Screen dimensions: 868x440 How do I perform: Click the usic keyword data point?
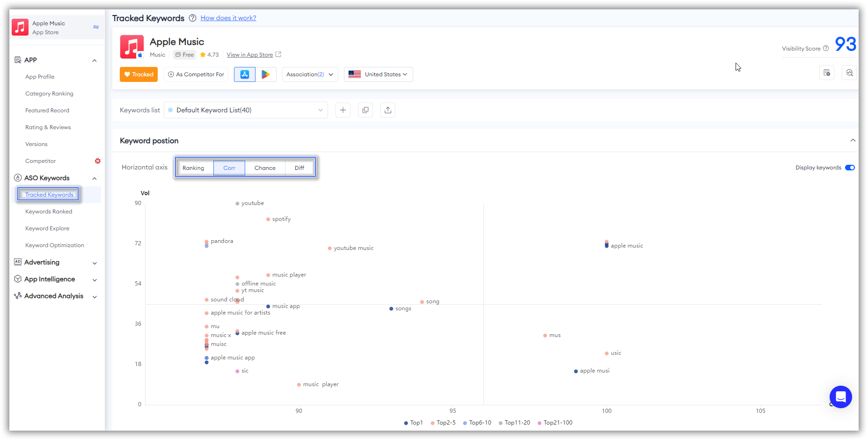click(x=606, y=353)
